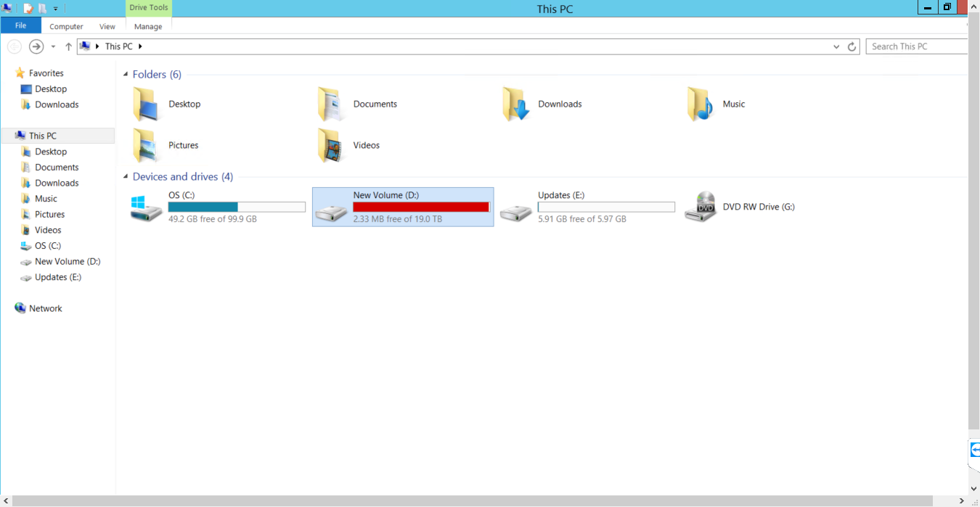
Task: Select the OS (C:) drive icon
Action: (147, 207)
